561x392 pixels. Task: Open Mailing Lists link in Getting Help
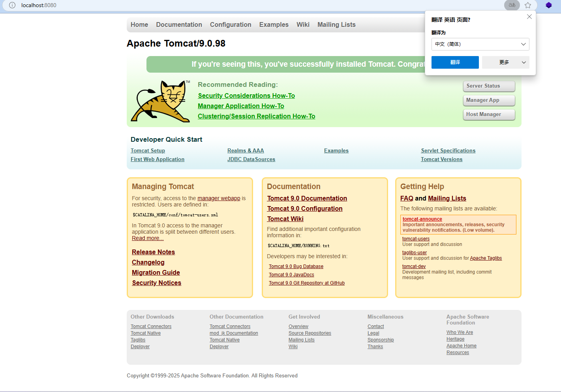pyautogui.click(x=447, y=198)
